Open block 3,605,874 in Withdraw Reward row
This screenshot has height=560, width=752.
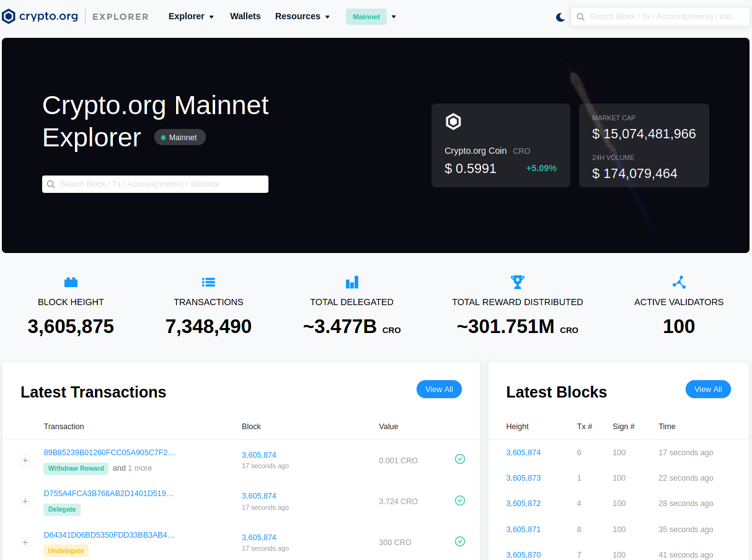[259, 455]
